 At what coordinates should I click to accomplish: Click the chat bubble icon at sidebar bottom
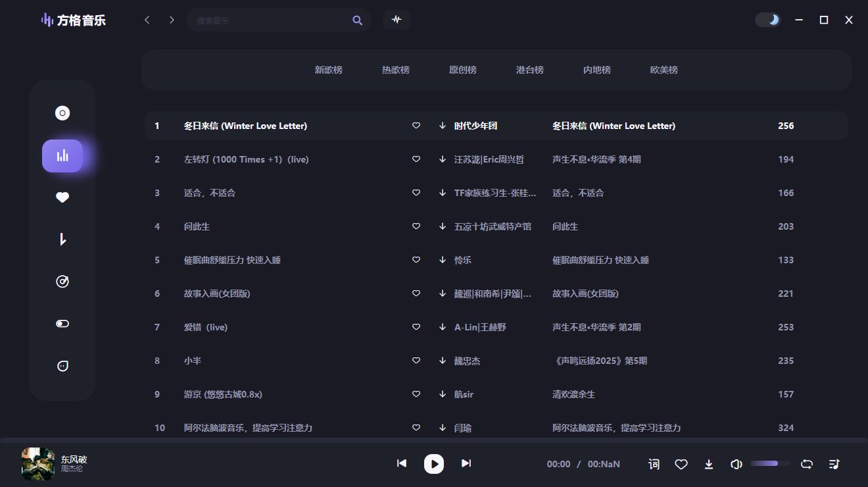62,365
